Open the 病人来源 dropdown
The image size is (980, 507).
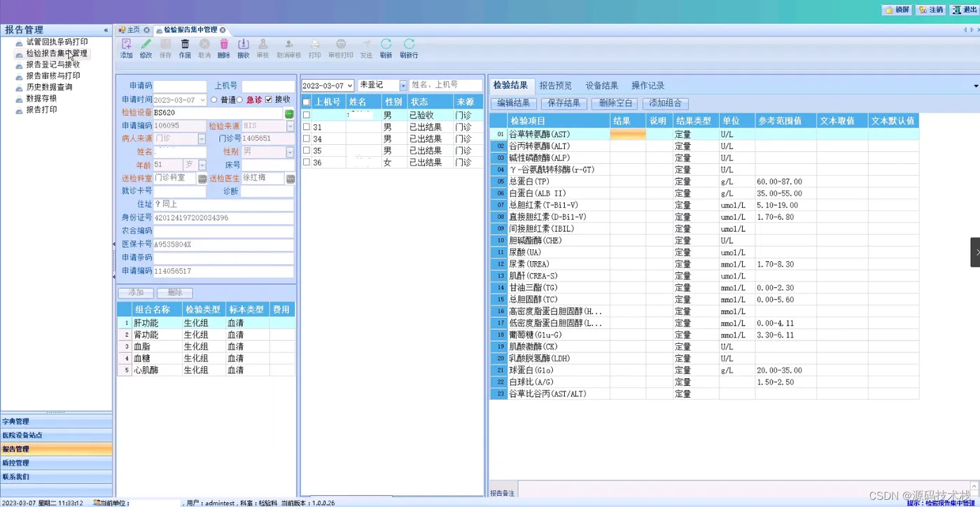coord(202,139)
